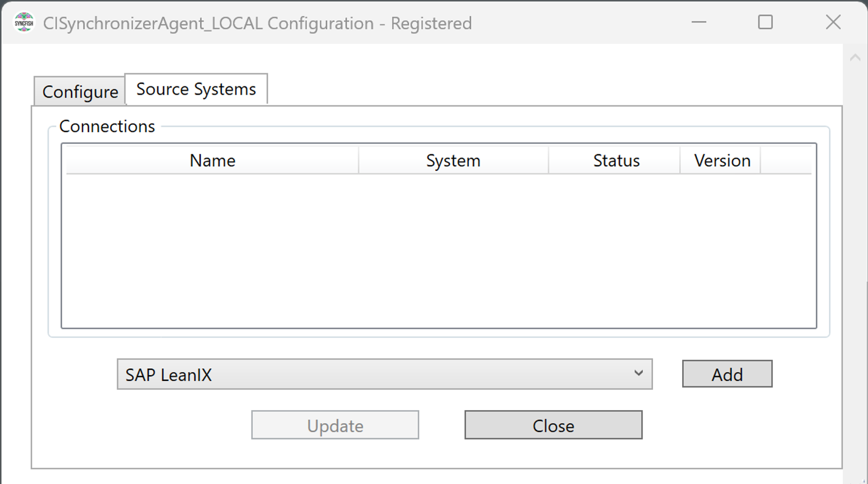Switch to the Configure tab
Viewport: 868px width, 484px height.
[80, 92]
